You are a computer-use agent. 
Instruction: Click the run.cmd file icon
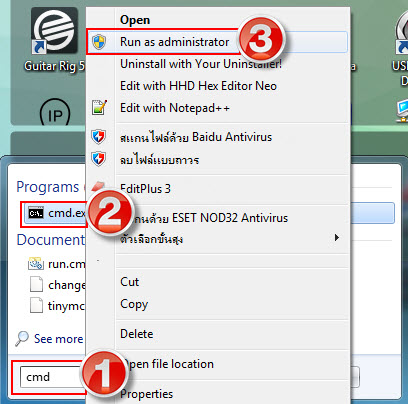tap(36, 264)
